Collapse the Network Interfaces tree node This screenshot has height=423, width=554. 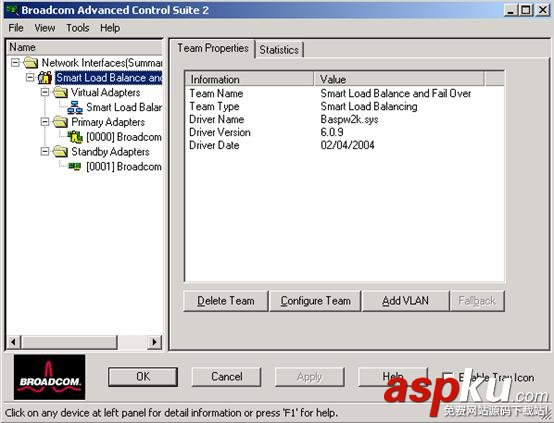(15, 63)
